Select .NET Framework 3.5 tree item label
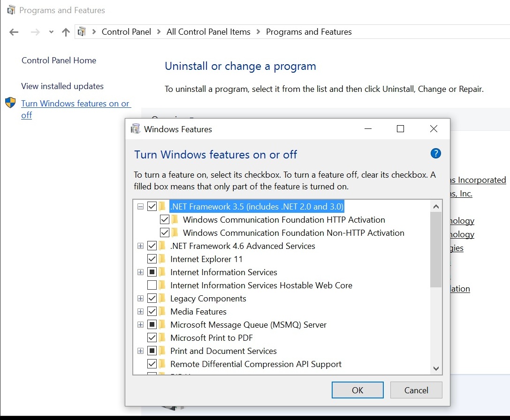 (x=257, y=206)
